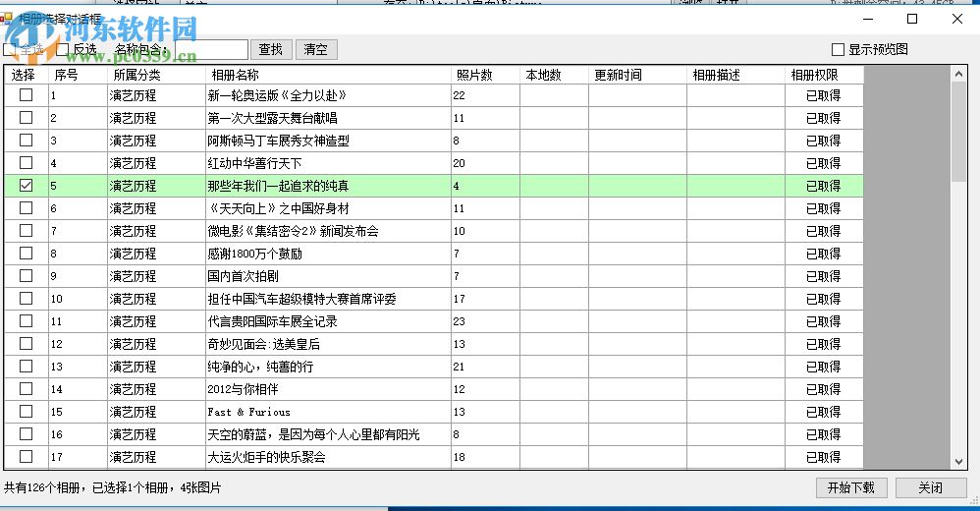The height and width of the screenshot is (511, 980).
Task: Maximize the album selection dialog window
Action: (912, 19)
